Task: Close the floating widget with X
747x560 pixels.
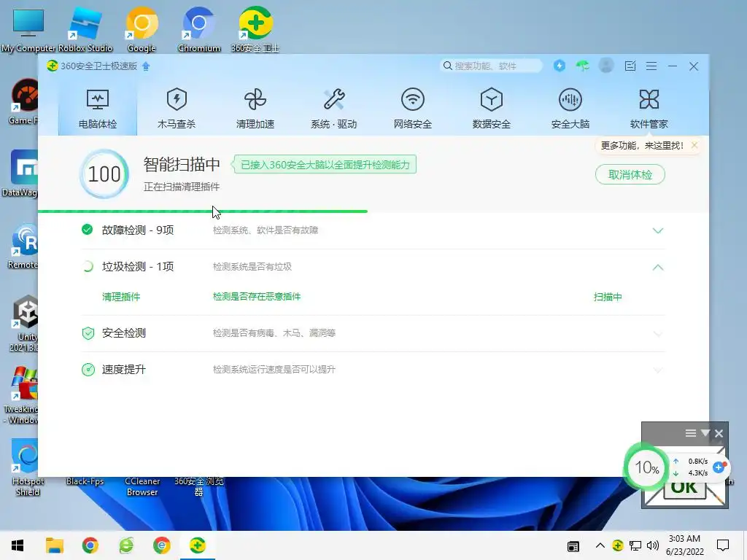Action: 719,433
